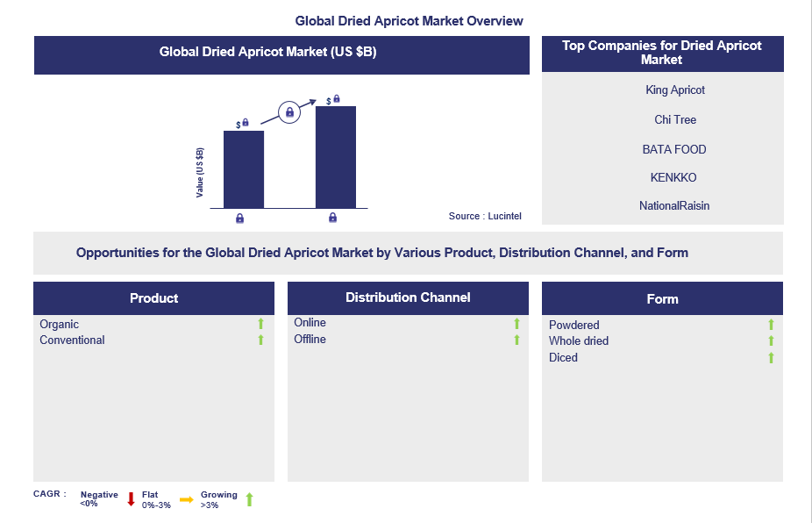Select the Form section header
Viewport: 812px width, 523px height.
[x=662, y=299]
